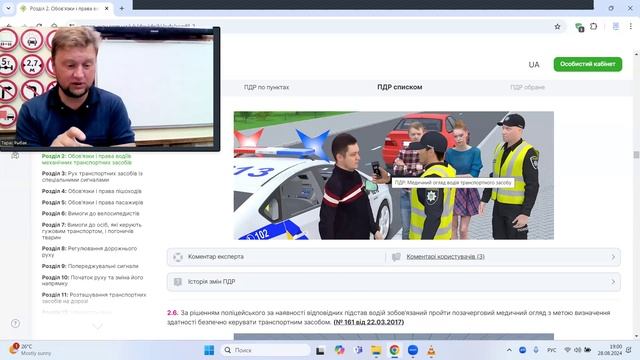Select "Розділ 4: Обов'язки і права пішоходів"
Image resolution: width=640 pixels, height=360 pixels.
coord(91,191)
